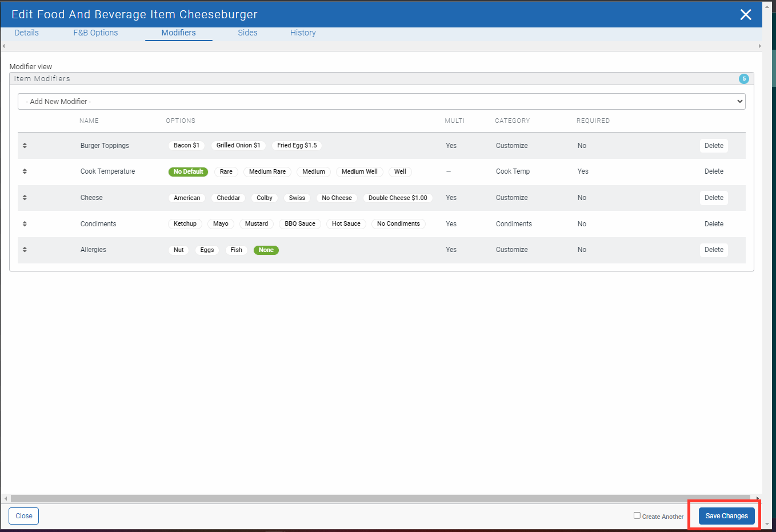The image size is (776, 532).
Task: Click the Burger Toppings row reorder handle
Action: click(25, 146)
